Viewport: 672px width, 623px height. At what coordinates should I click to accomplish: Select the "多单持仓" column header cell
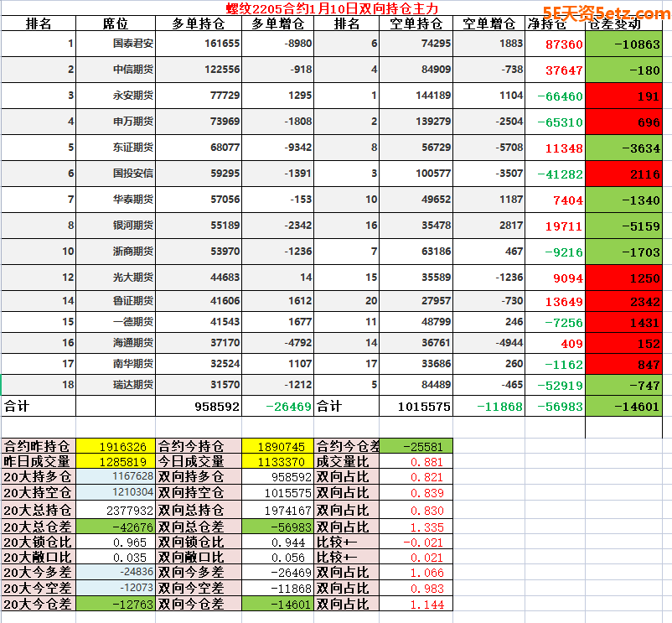pyautogui.click(x=199, y=23)
